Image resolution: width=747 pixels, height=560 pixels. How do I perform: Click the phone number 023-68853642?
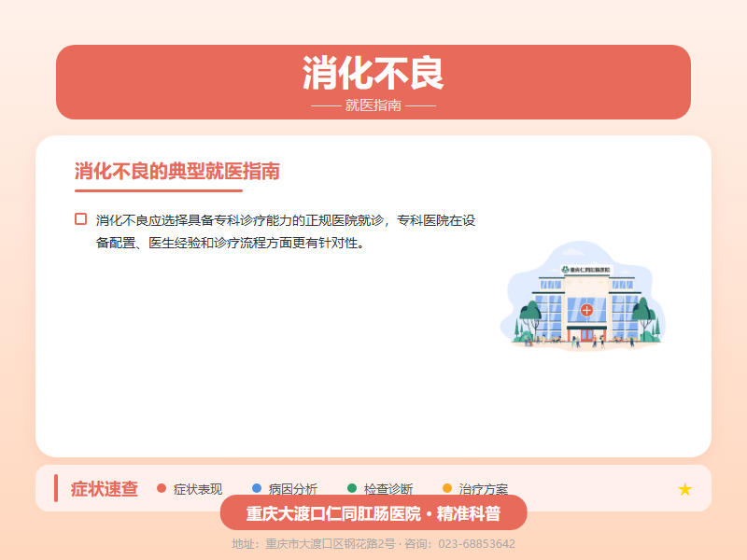point(476,544)
